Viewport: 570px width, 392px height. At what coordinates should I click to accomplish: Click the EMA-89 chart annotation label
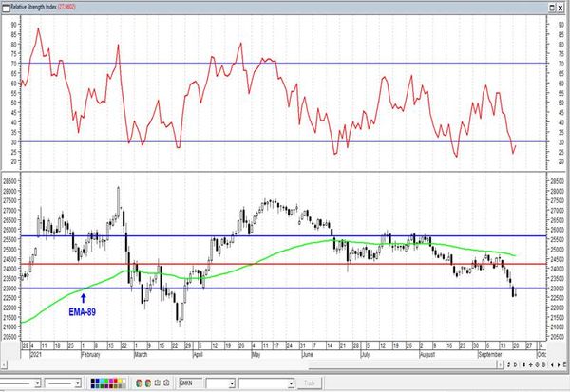83,312
